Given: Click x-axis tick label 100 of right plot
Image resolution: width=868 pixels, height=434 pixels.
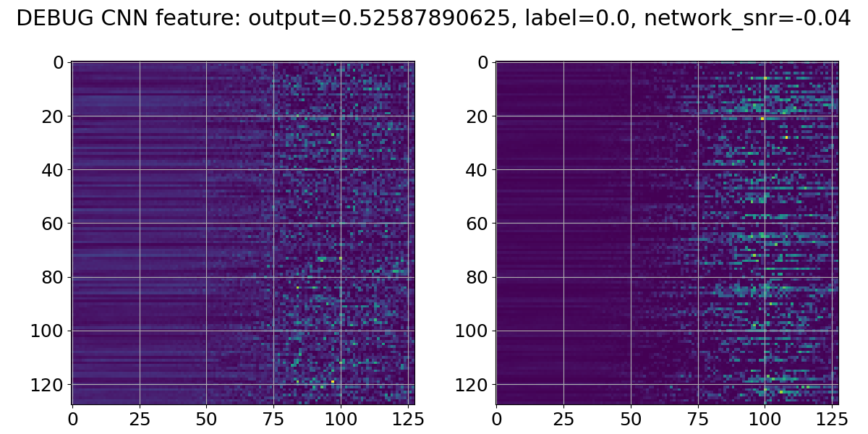Looking at the screenshot, I should [765, 419].
